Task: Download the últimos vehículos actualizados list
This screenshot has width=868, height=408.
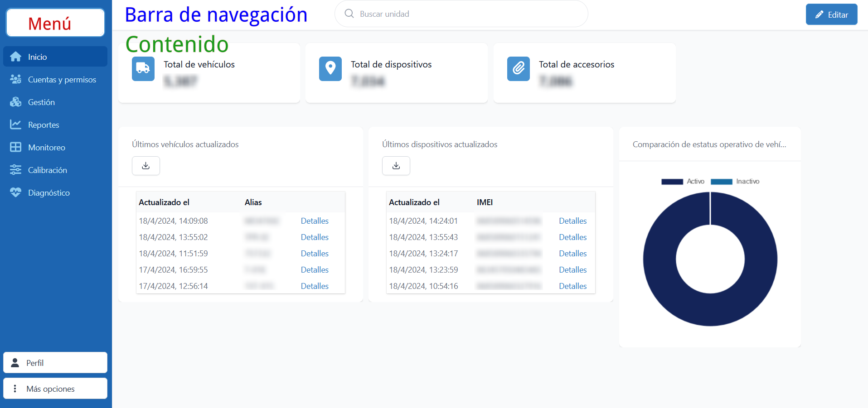Action: (x=145, y=166)
